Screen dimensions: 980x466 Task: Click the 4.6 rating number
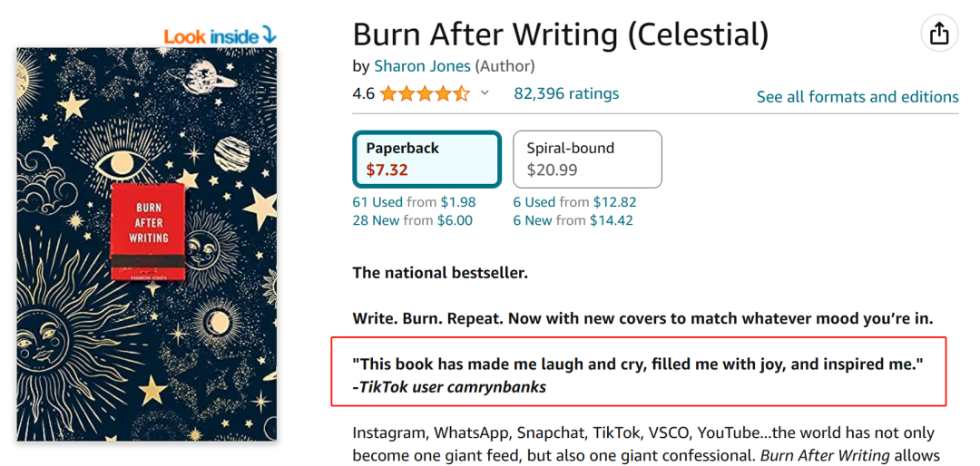pyautogui.click(x=363, y=93)
